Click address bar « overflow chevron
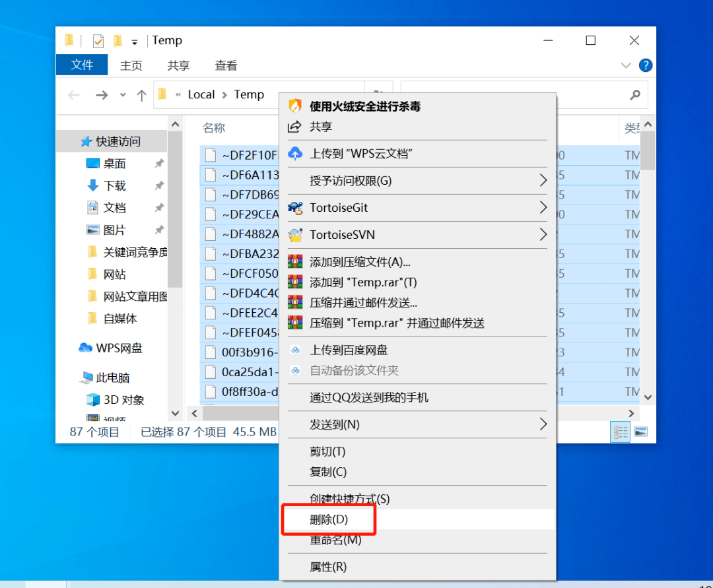 178,94
